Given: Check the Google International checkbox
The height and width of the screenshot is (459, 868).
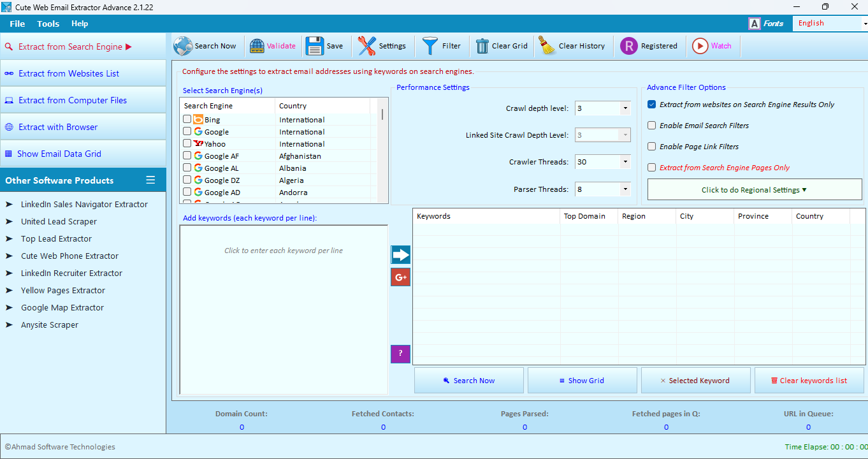Looking at the screenshot, I should click(x=187, y=131).
